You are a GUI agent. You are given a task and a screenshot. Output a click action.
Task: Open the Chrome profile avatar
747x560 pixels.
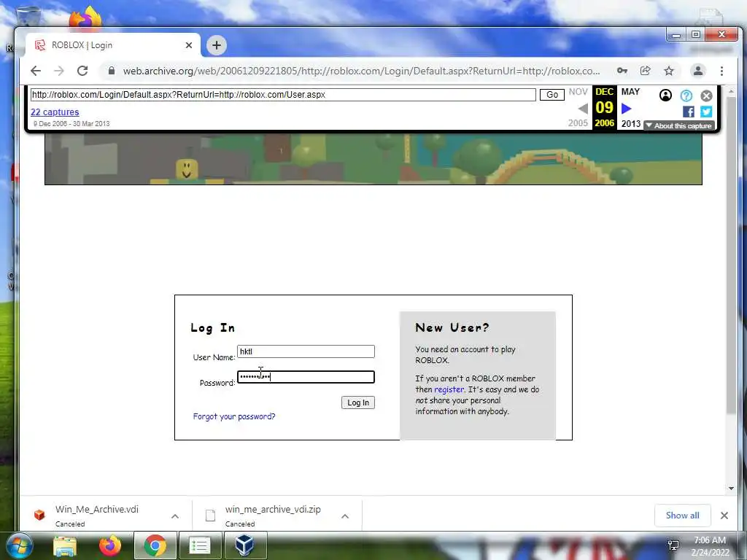pyautogui.click(x=698, y=71)
